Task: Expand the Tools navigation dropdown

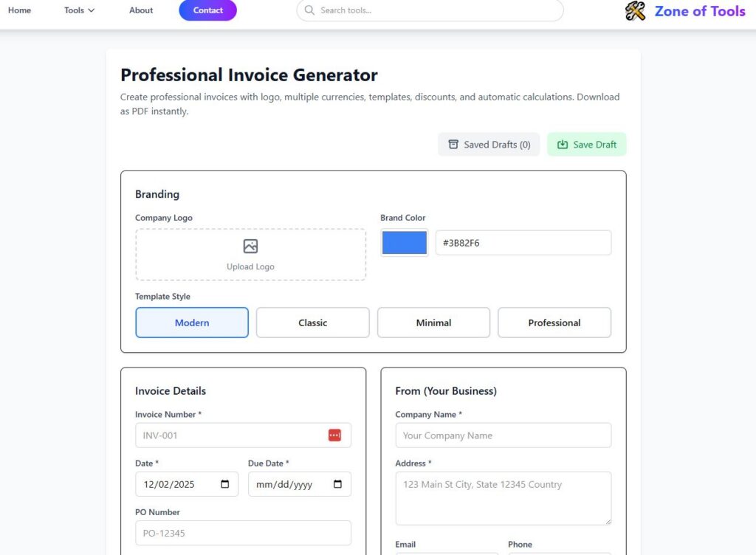Action: pos(78,10)
